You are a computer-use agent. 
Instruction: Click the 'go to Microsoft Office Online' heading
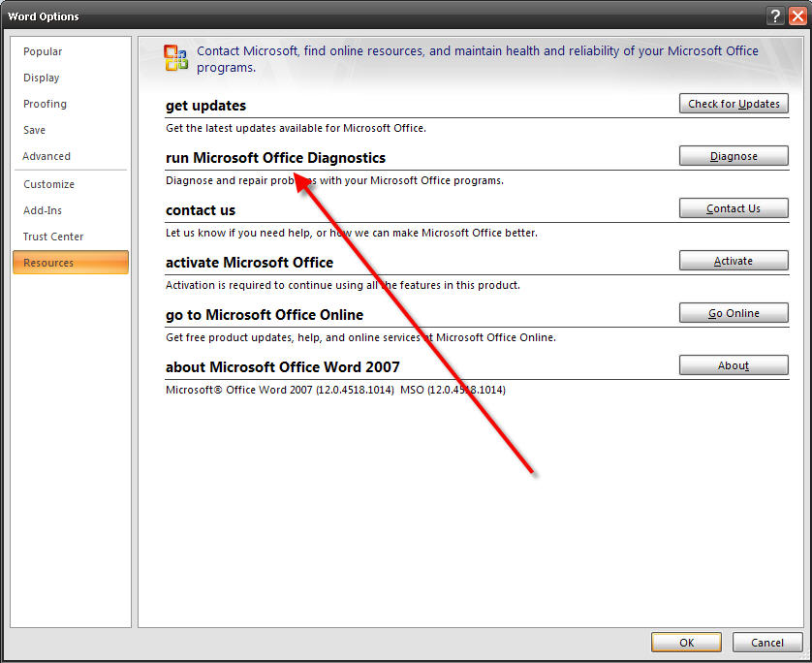(265, 315)
